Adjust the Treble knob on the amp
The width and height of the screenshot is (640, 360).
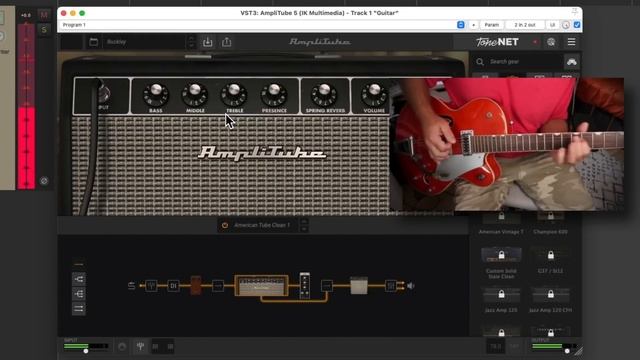tap(234, 94)
